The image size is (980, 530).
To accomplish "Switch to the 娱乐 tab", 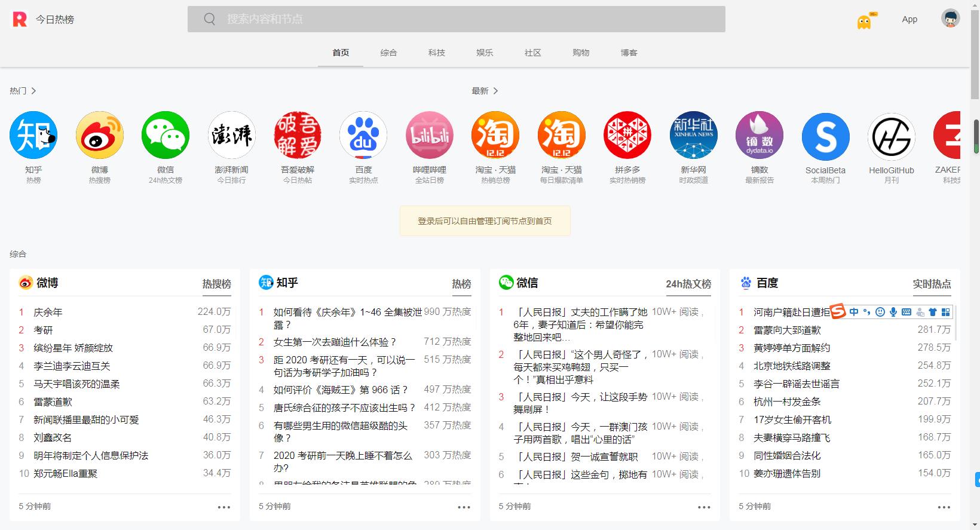I will click(x=485, y=53).
